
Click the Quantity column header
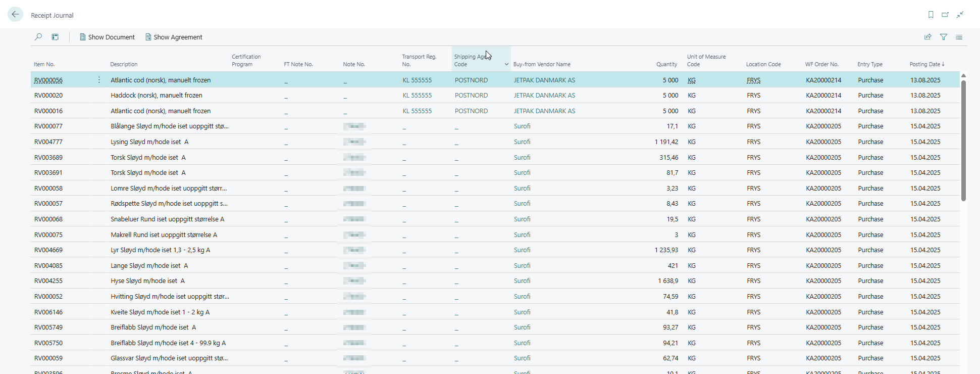[x=666, y=64]
